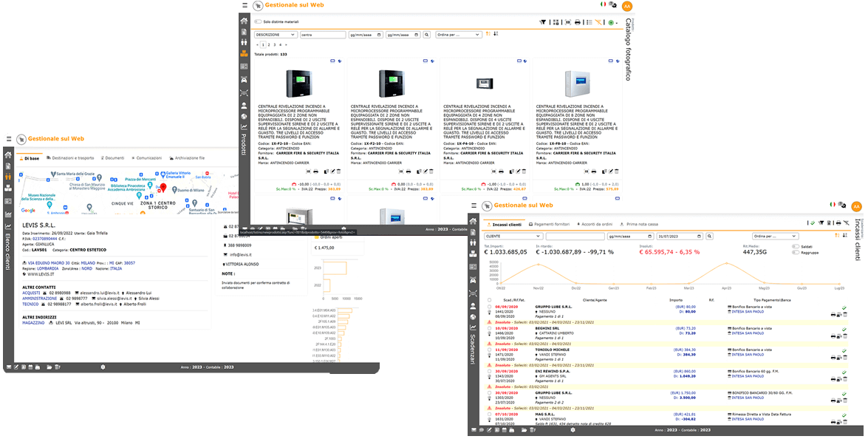
Task: Check ENI REWIND S.P.A. row checkbox
Action: point(489,371)
